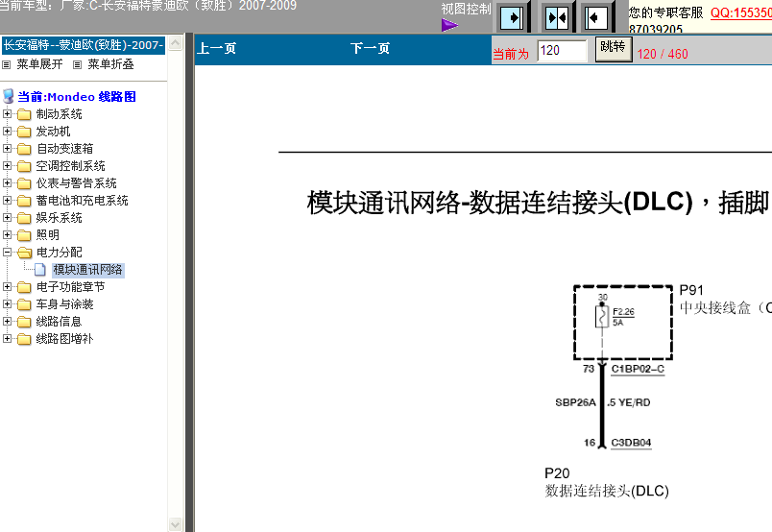Expand the 蓄电池和充电系统 tree node
Image resolution: width=772 pixels, height=532 pixels.
point(7,200)
